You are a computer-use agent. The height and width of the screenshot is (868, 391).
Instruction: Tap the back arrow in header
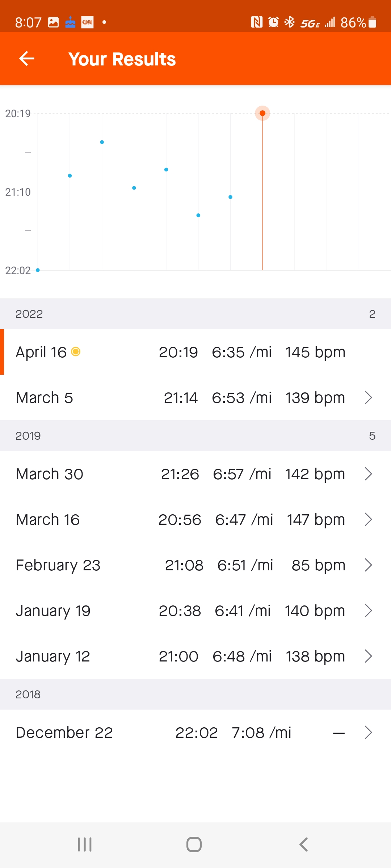pyautogui.click(x=27, y=59)
